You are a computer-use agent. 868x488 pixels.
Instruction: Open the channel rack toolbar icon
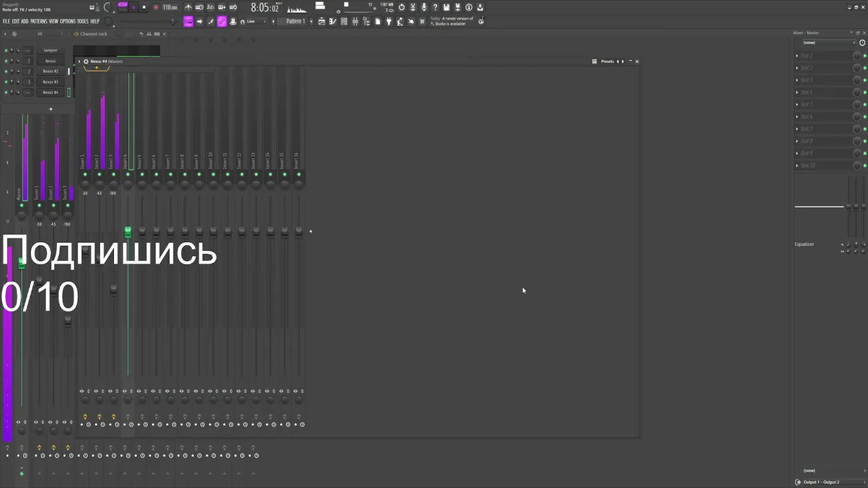pos(344,21)
